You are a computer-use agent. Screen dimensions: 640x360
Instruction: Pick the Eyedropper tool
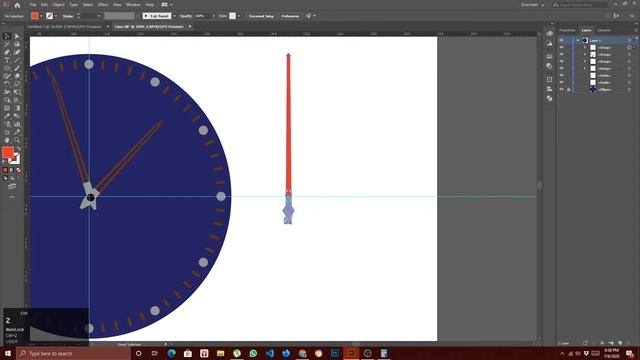click(x=7, y=116)
